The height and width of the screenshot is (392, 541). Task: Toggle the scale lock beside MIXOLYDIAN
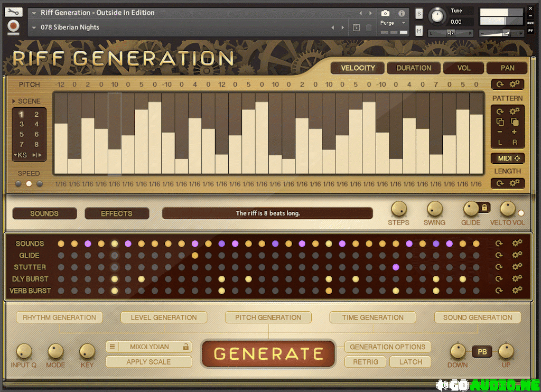185,347
